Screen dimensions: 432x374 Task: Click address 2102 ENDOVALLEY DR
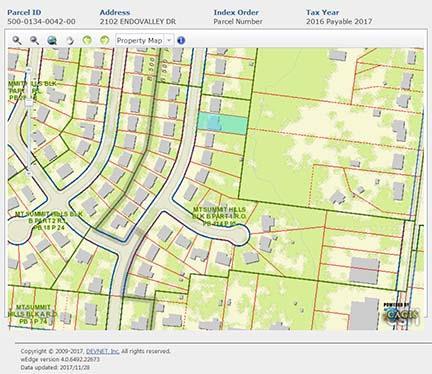(x=138, y=22)
